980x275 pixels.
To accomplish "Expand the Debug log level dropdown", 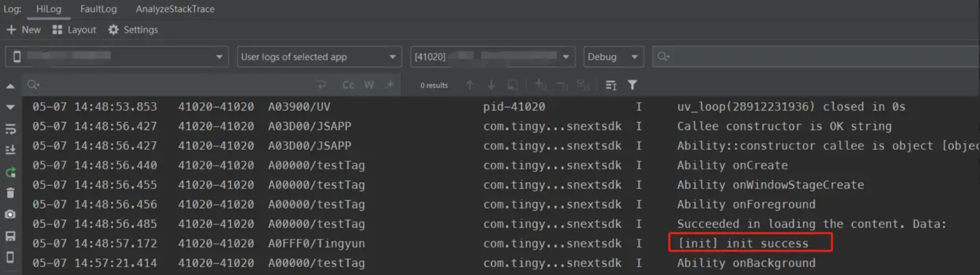I will pyautogui.click(x=612, y=57).
